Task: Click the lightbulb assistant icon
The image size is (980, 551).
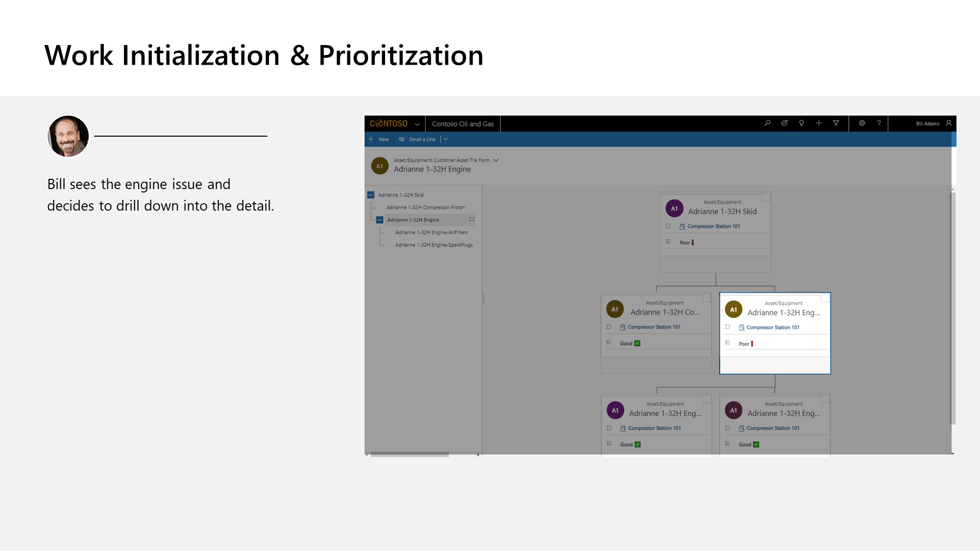Action: tap(802, 123)
